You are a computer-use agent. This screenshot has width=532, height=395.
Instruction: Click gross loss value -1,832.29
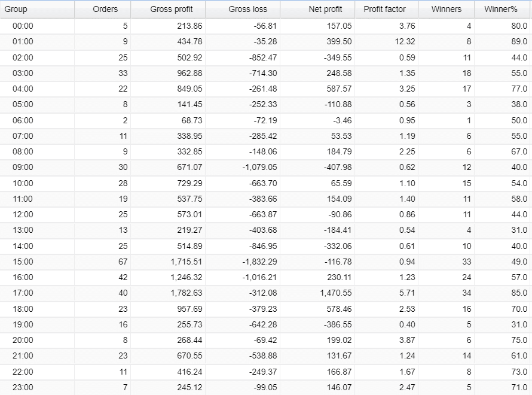[x=259, y=262]
